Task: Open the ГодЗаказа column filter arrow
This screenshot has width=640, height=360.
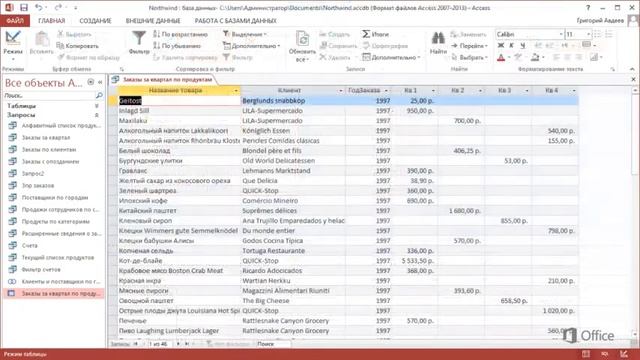Action: [386, 91]
